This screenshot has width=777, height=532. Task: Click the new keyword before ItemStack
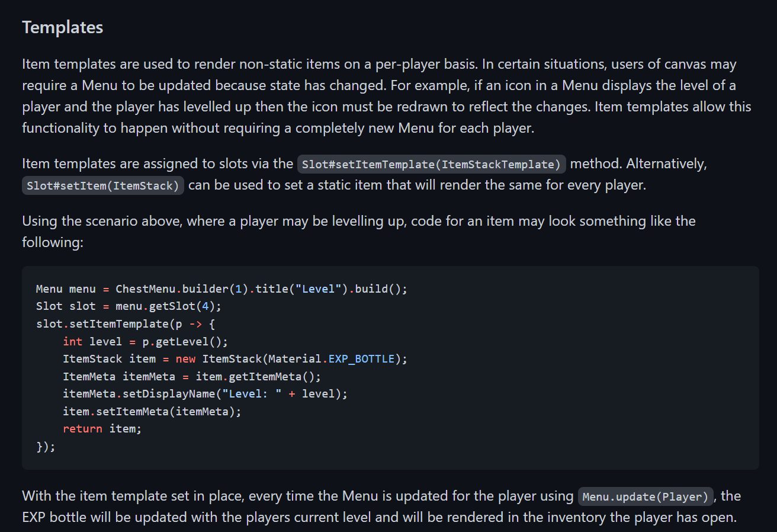pyautogui.click(x=185, y=359)
